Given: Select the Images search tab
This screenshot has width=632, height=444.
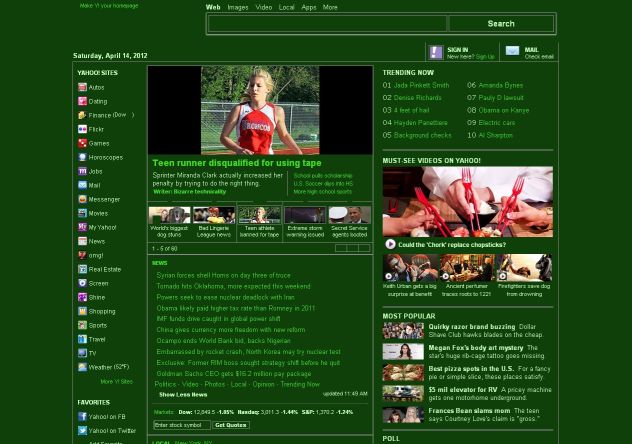Looking at the screenshot, I should pos(238,7).
